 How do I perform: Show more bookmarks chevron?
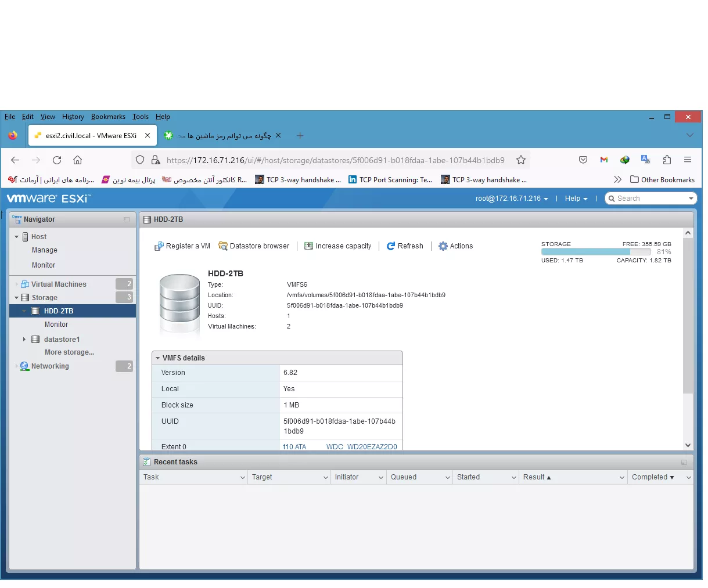(x=617, y=179)
